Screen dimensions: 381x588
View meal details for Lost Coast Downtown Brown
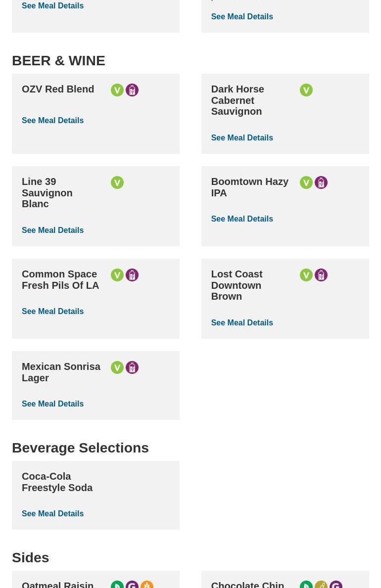click(x=242, y=322)
